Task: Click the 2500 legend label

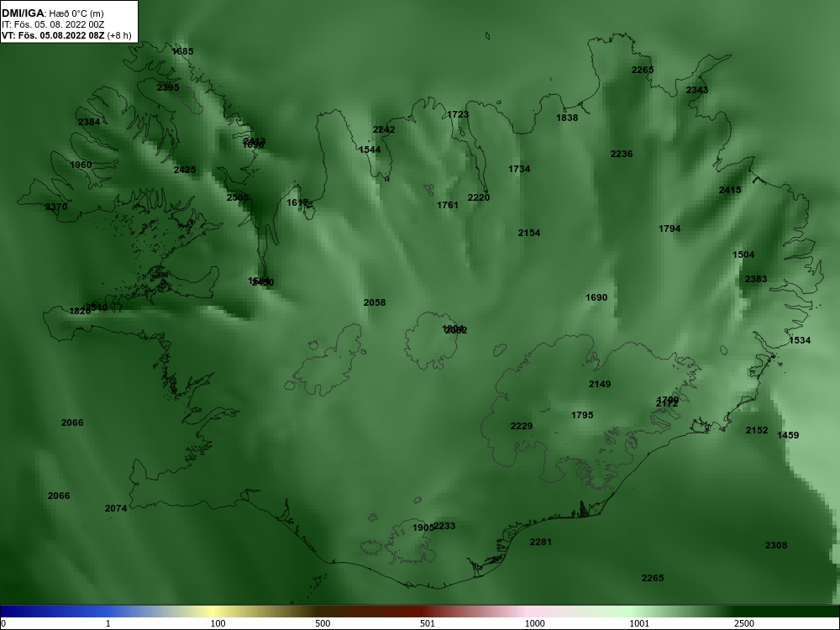Action: (x=744, y=623)
